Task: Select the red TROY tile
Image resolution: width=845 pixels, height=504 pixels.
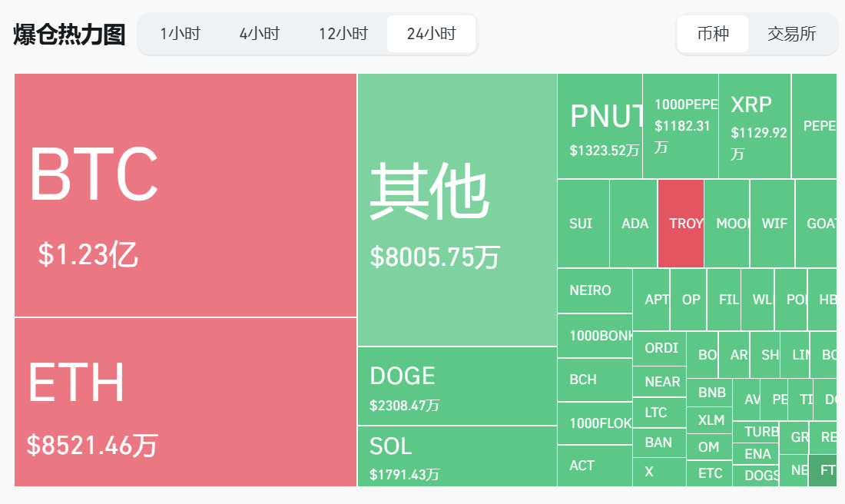Action: [681, 224]
